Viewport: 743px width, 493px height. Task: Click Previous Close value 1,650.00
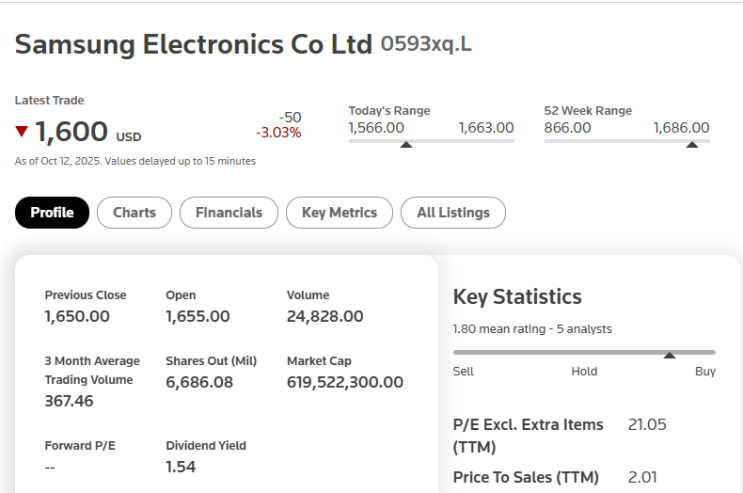pos(77,316)
